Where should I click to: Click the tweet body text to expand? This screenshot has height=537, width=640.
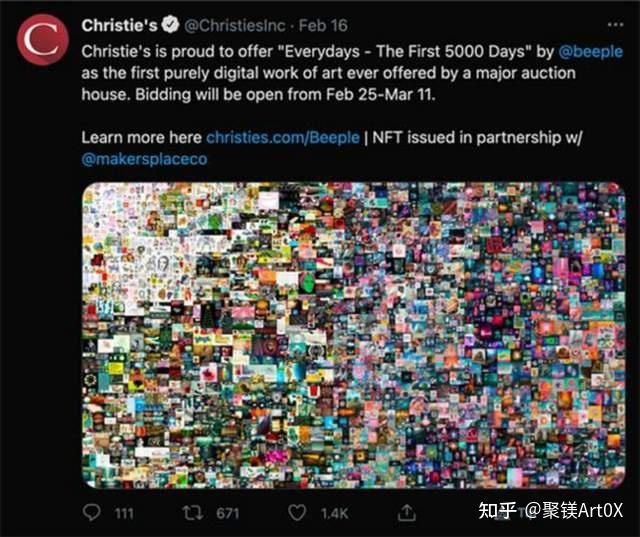(x=352, y=73)
